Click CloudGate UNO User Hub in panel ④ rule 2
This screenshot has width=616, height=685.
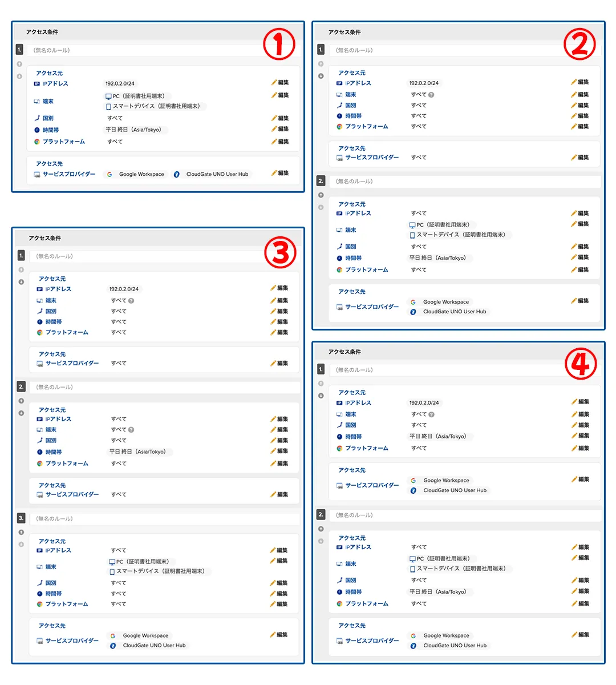[449, 646]
